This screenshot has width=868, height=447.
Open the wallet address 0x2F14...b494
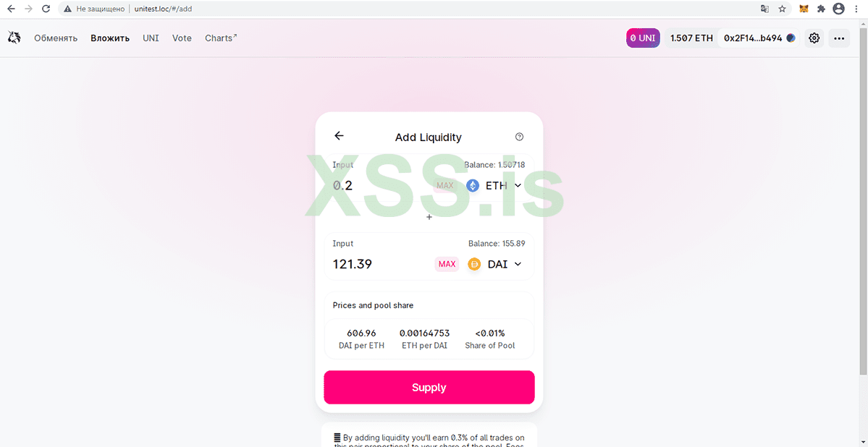click(759, 38)
